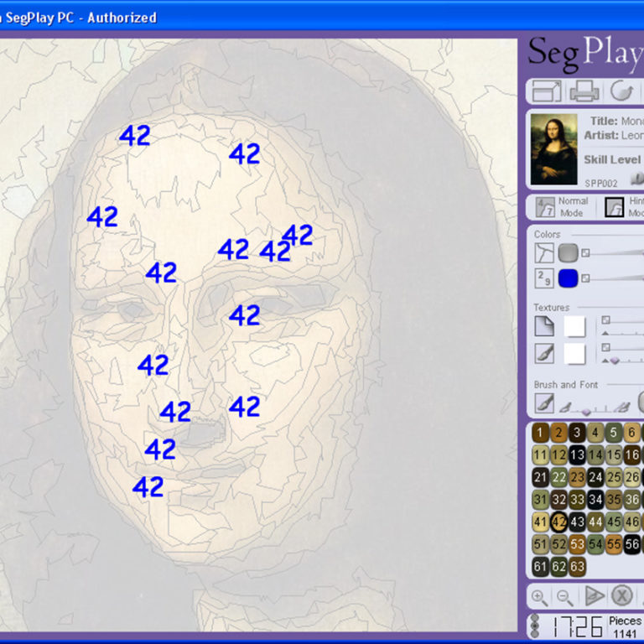
Task: Adjust the outline color opacity slider
Action: (x=617, y=253)
